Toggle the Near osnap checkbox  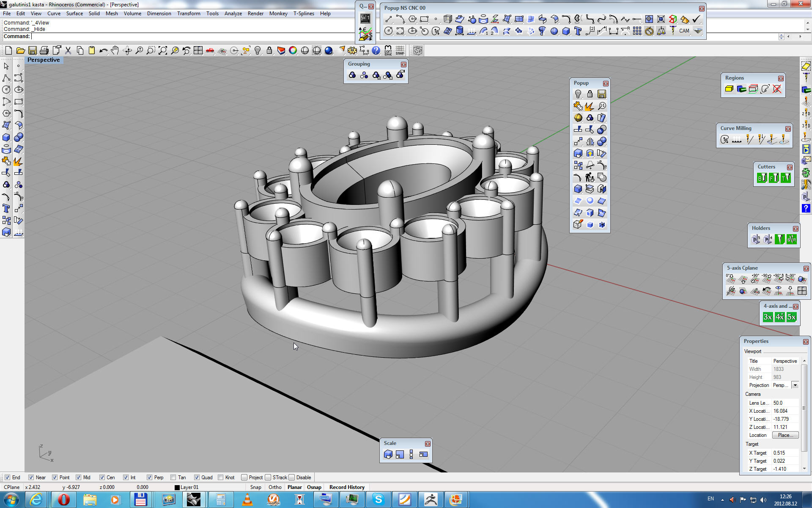pos(31,478)
